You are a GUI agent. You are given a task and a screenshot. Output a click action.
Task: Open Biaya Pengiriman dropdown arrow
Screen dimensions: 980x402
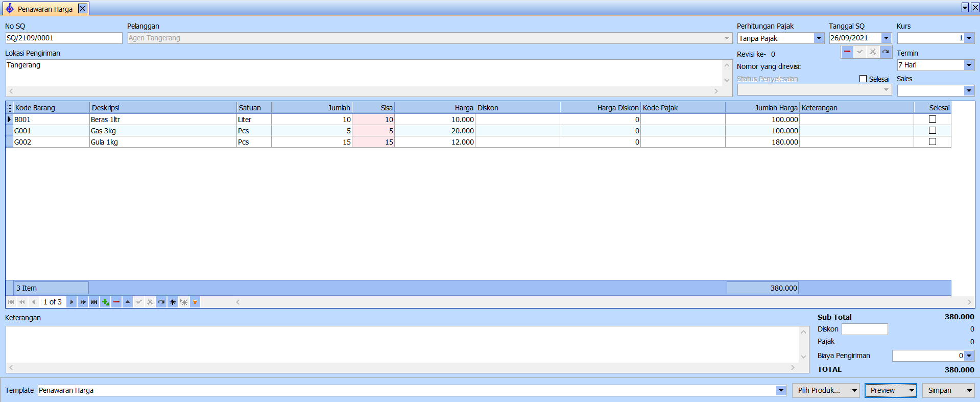pos(969,356)
